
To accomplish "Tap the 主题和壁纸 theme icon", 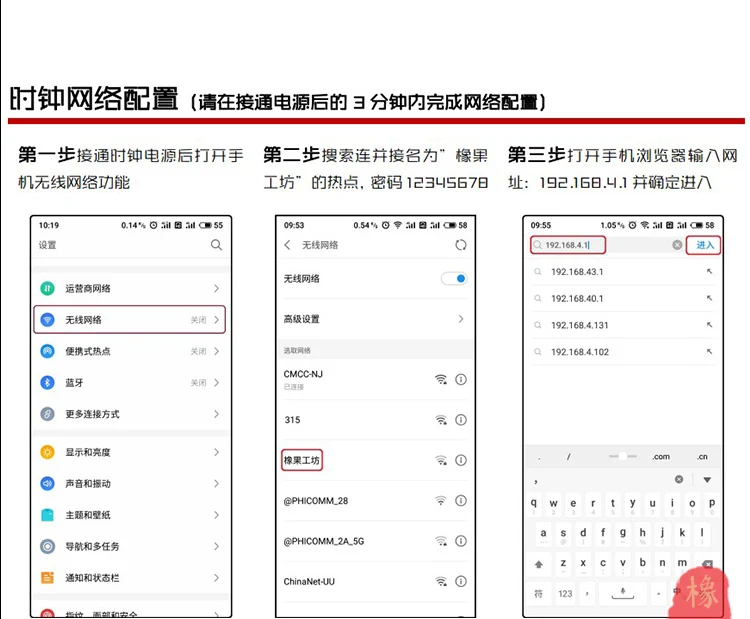I will click(47, 515).
